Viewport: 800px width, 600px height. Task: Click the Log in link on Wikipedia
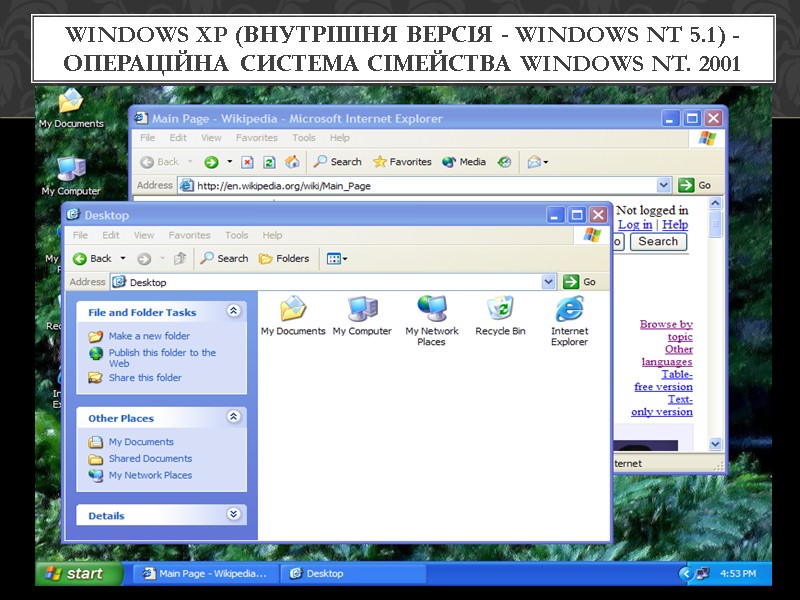tap(637, 224)
